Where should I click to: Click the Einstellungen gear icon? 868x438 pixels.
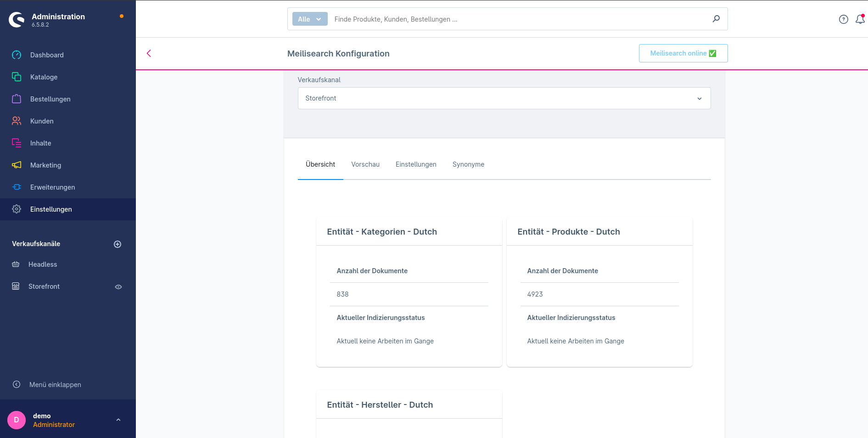(x=17, y=209)
